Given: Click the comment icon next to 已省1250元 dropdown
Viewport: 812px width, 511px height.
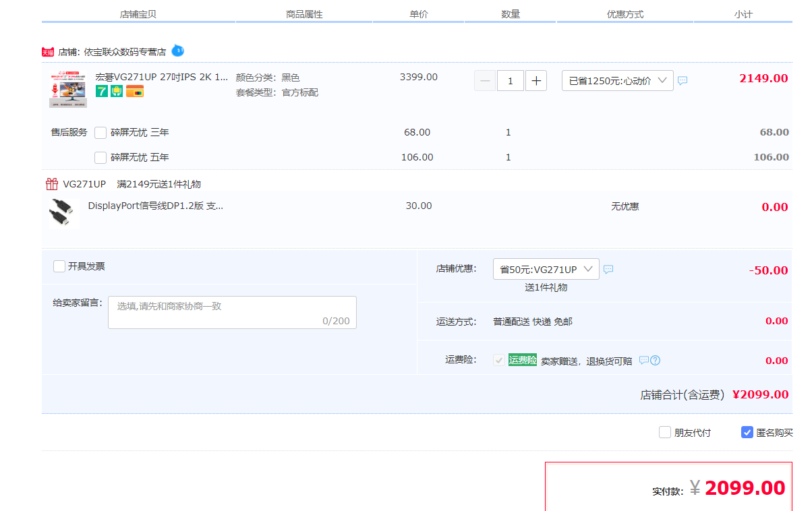Looking at the screenshot, I should (683, 81).
